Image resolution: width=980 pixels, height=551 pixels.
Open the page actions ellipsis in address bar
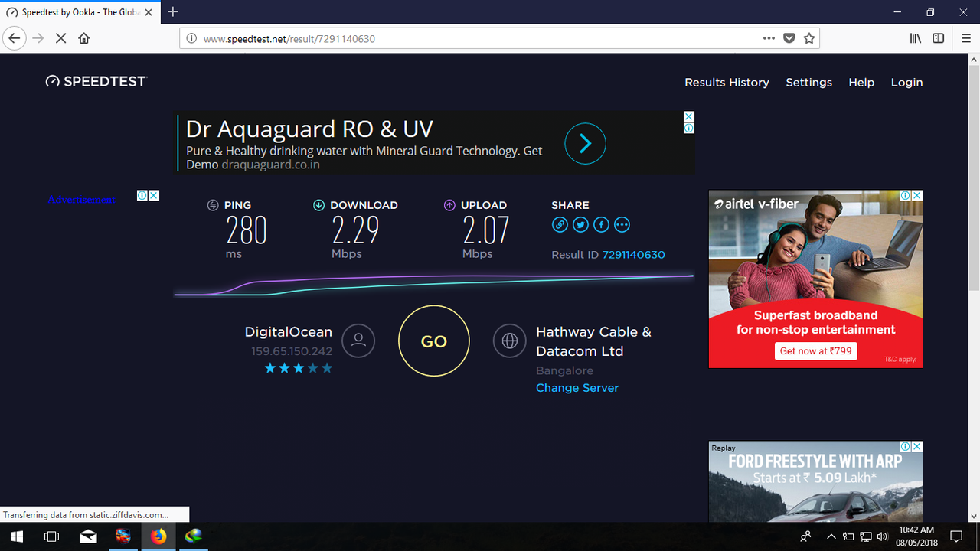tap(769, 37)
